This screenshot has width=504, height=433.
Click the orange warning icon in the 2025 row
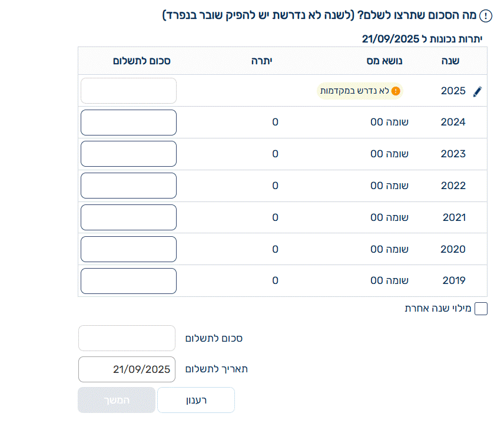[x=396, y=91]
